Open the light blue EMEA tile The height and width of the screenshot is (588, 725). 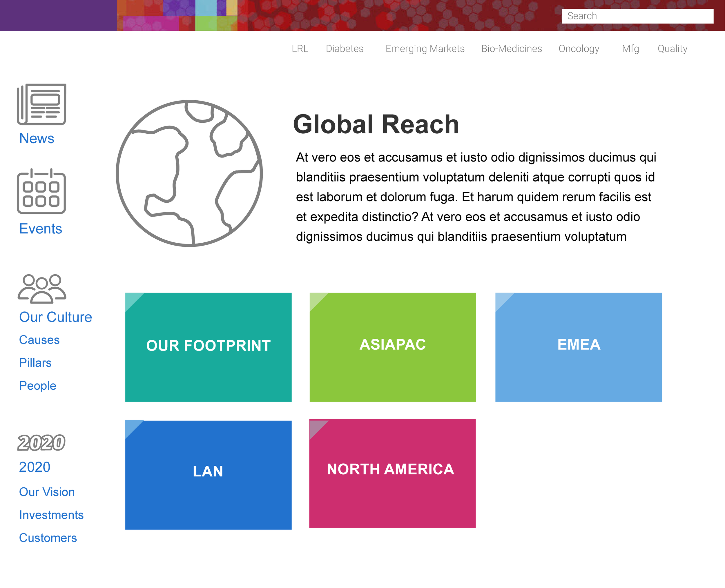[x=578, y=347]
